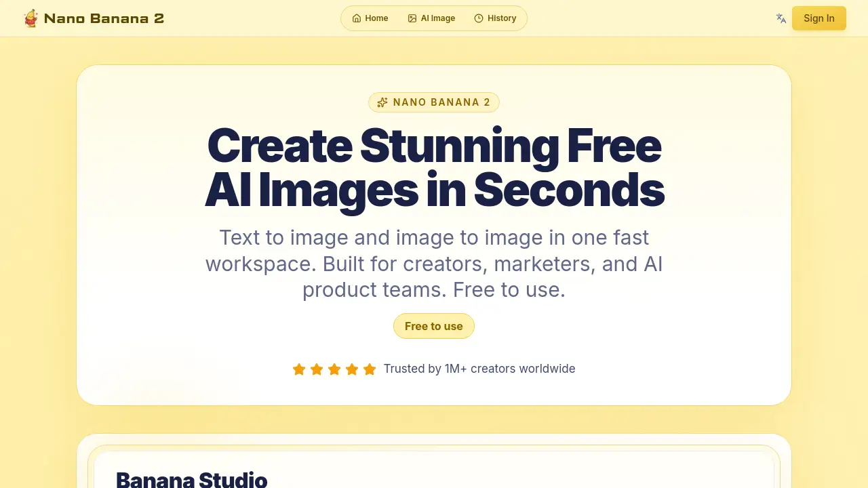This screenshot has height=488, width=868.
Task: Click the Nano Banana mascot logo icon
Action: (x=31, y=18)
